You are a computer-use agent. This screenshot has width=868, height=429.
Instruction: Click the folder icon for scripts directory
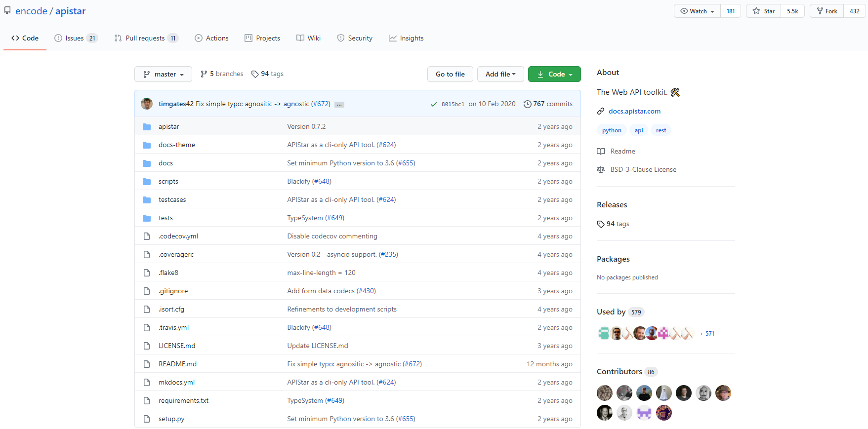tap(147, 182)
